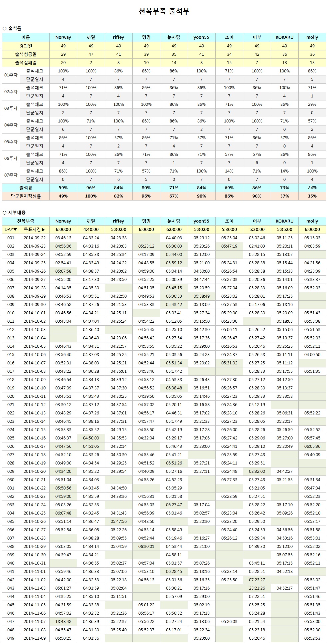Screen dimensions: 327x644
Task: Select day number 025
Action: tap(11, 438)
